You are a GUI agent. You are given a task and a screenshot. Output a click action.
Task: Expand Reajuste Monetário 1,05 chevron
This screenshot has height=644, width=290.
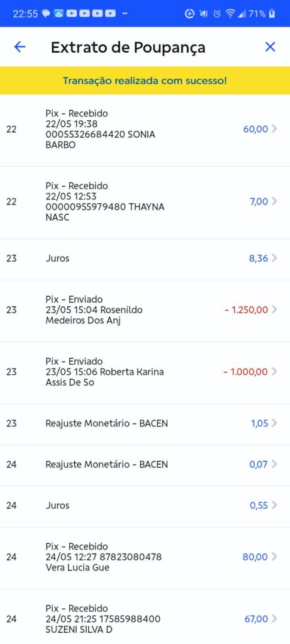275,423
